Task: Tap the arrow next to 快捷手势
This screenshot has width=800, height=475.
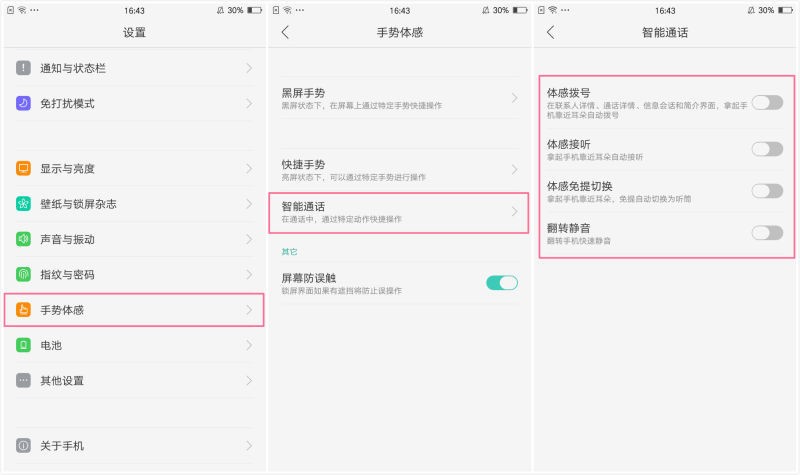Action: 514,169
